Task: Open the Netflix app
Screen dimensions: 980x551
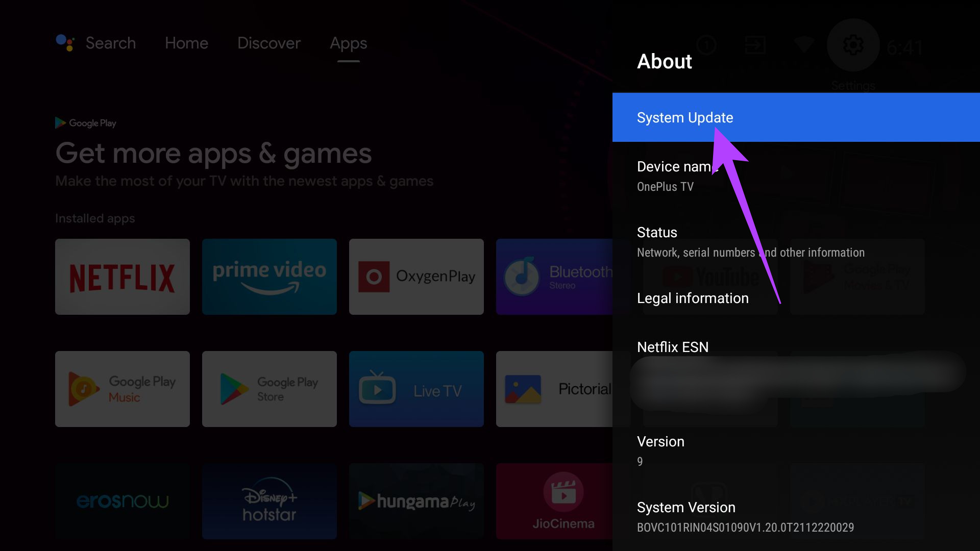Action: [x=122, y=276]
